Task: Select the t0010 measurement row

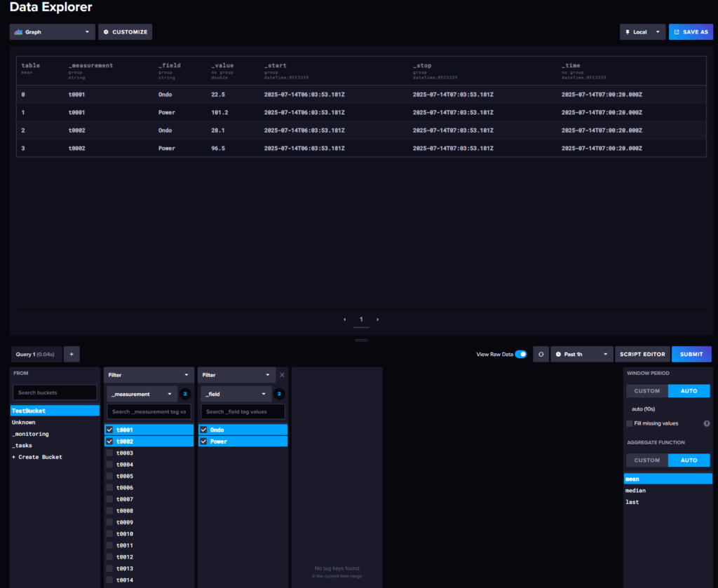Action: 149,533
